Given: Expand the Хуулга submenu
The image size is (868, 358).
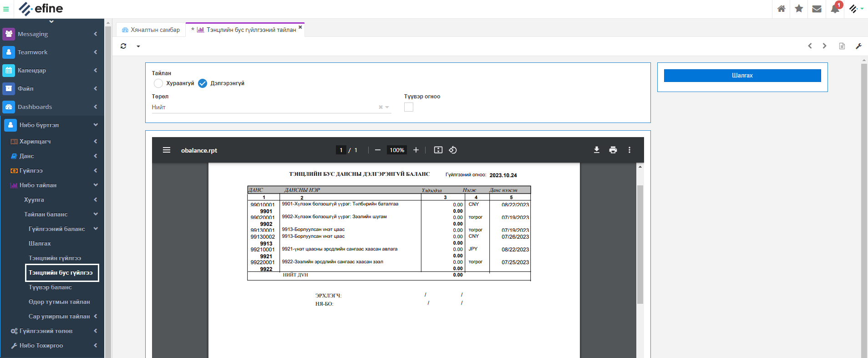Looking at the screenshot, I should coord(52,199).
